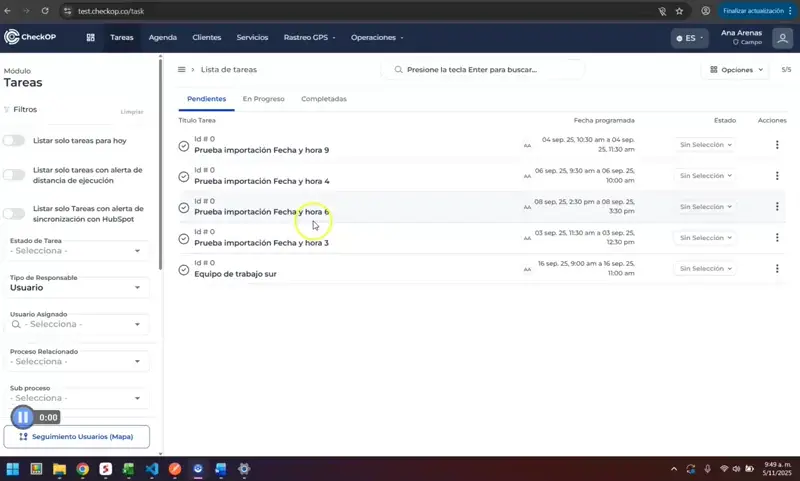This screenshot has height=481, width=800.
Task: Open Visual Studio Code from taskbar
Action: pos(152,469)
